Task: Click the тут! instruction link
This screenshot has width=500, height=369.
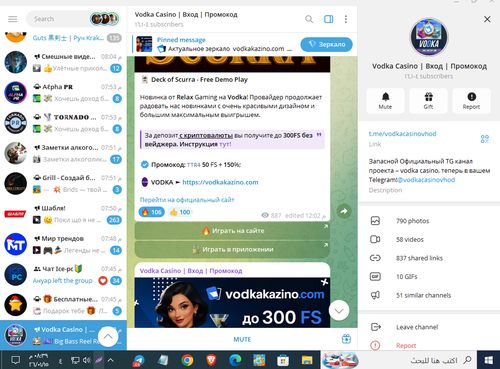Action: click(225, 144)
